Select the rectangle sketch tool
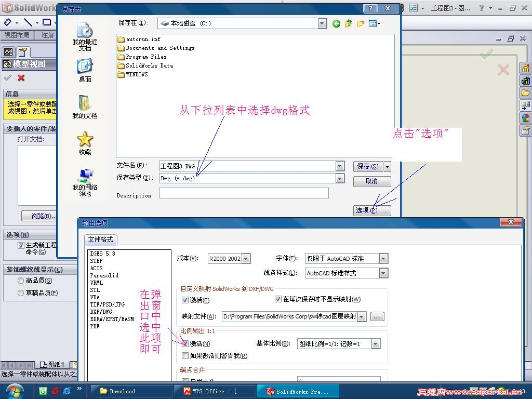Image resolution: width=532 pixels, height=399 pixels. [46, 22]
